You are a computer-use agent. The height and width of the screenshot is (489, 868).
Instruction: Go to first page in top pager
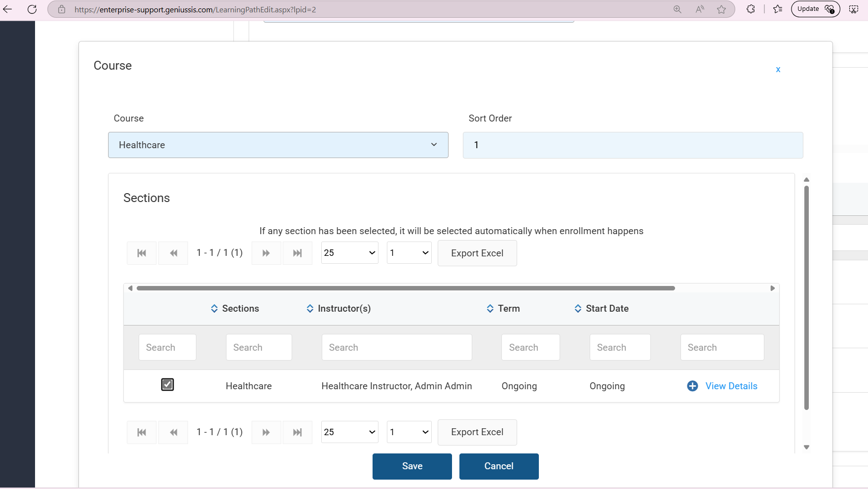click(x=142, y=253)
